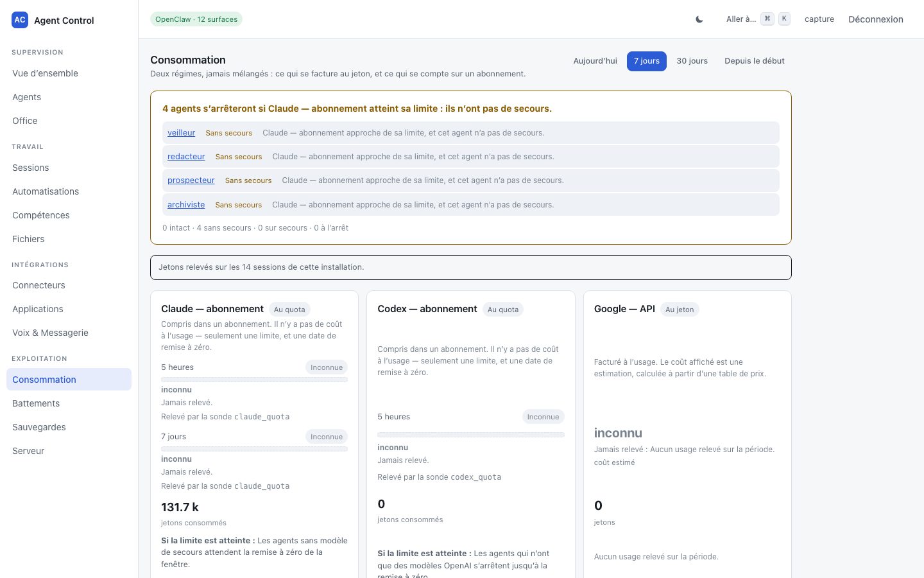Click the capture link in header
This screenshot has width=924, height=578.
click(x=819, y=19)
